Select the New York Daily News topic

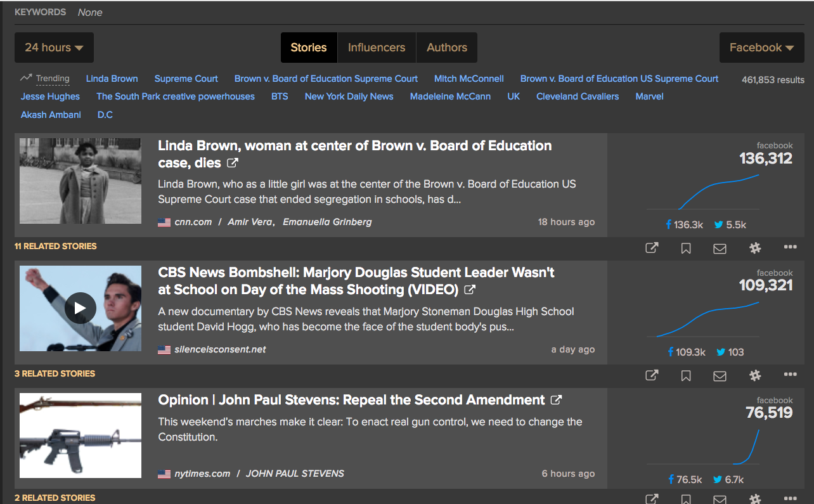click(349, 96)
